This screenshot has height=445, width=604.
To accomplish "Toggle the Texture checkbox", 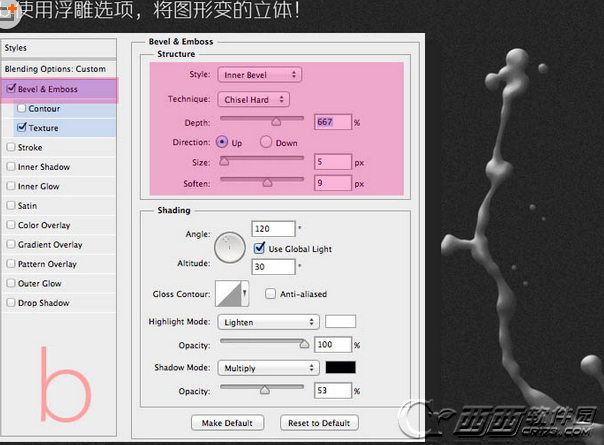I will click(x=22, y=127).
